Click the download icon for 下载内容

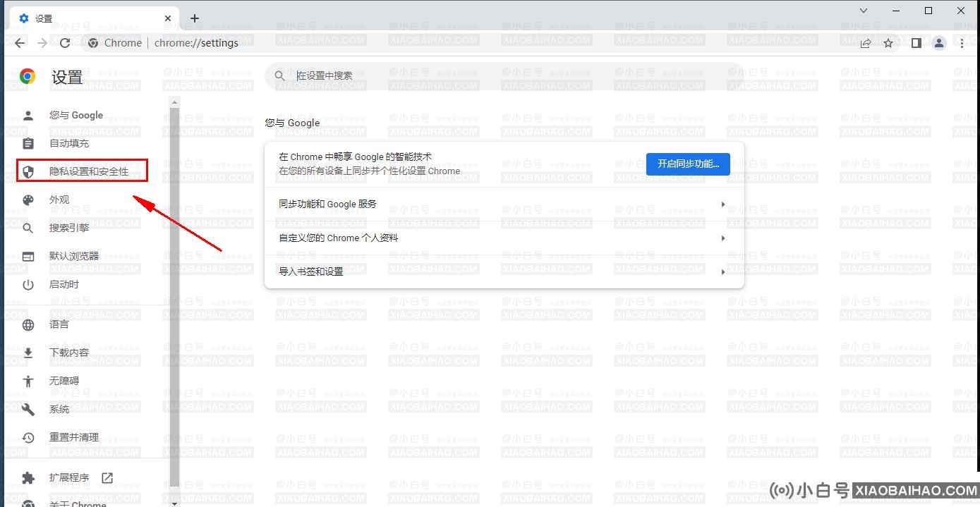click(x=28, y=353)
